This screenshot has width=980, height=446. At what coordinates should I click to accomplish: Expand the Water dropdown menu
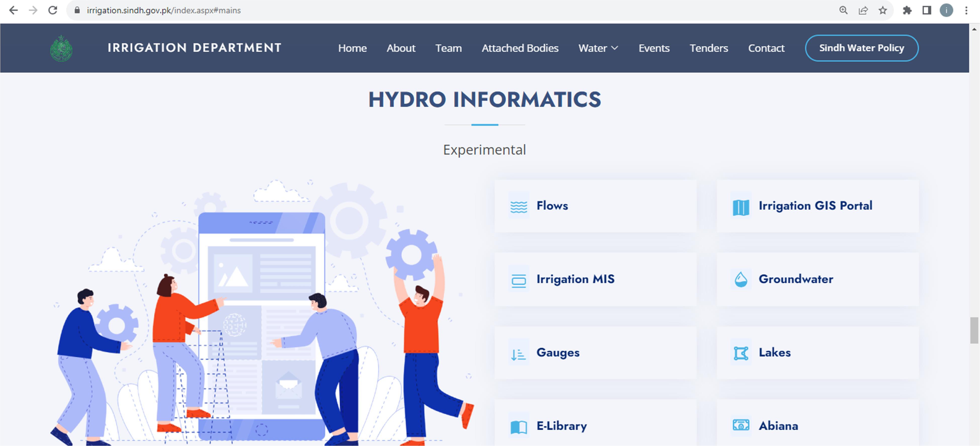click(598, 48)
